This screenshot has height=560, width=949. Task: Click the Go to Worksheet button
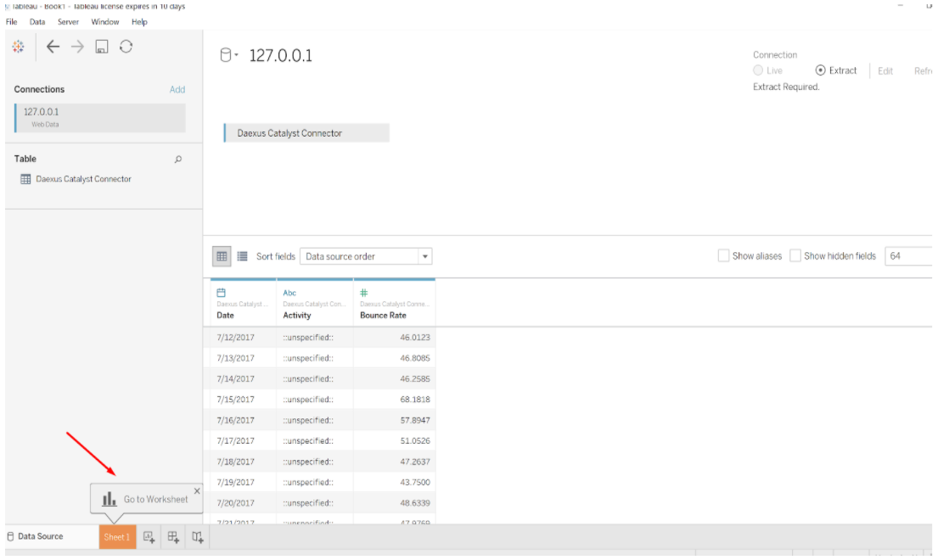[147, 499]
